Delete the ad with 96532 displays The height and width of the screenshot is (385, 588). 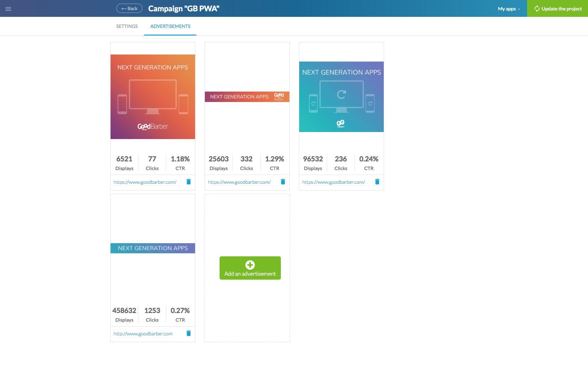(377, 182)
